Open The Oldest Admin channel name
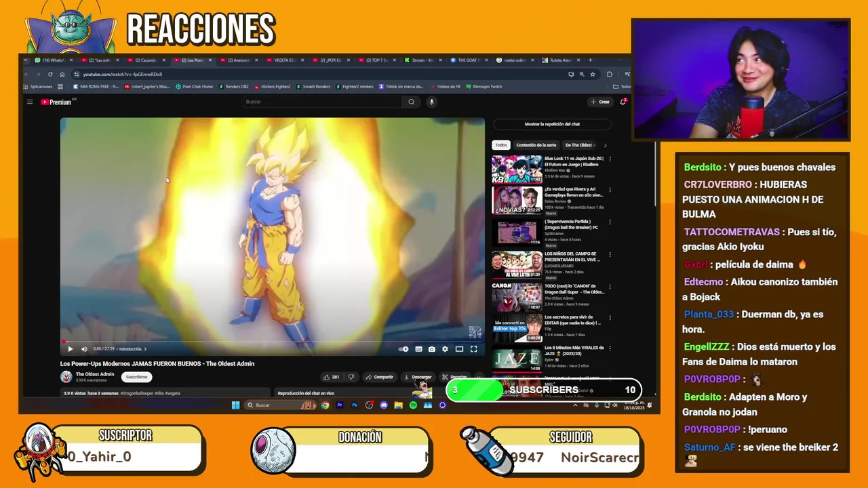Screen dimensions: 868x488 tap(95, 374)
